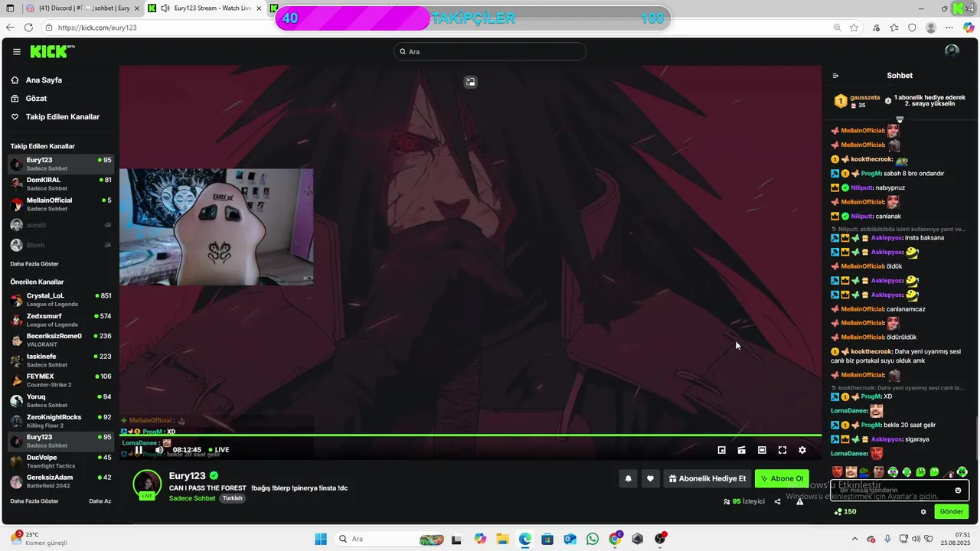
Task: Click the chat message input field
Action: 900,491
